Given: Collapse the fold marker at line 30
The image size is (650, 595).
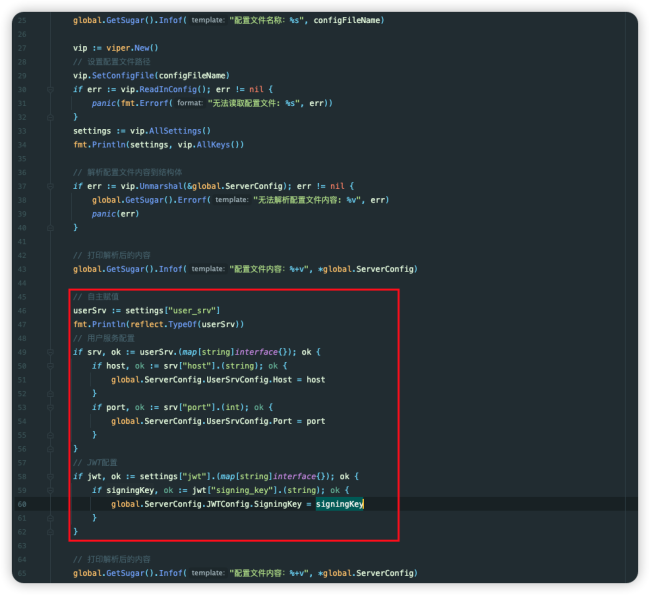Looking at the screenshot, I should [50, 90].
